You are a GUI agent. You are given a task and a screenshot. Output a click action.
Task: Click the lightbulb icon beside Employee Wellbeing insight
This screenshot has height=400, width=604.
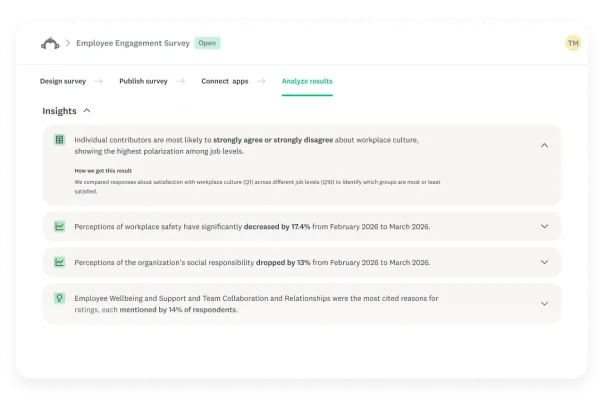pos(59,298)
